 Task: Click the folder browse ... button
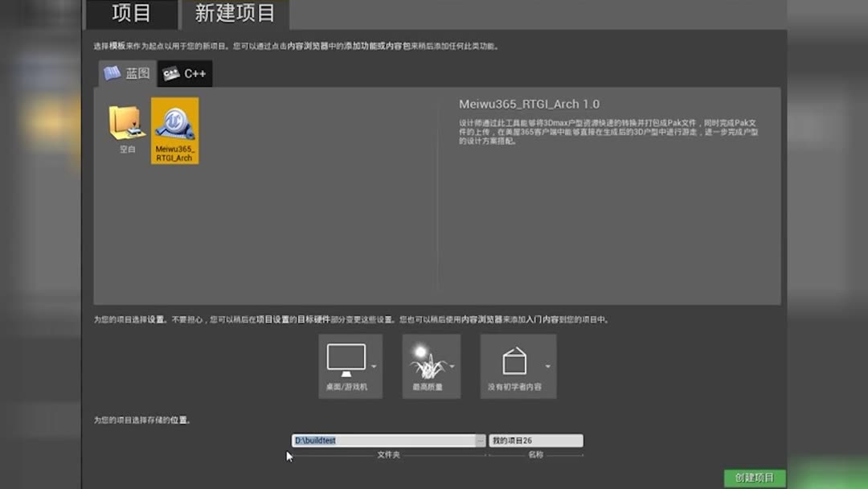[x=481, y=440]
